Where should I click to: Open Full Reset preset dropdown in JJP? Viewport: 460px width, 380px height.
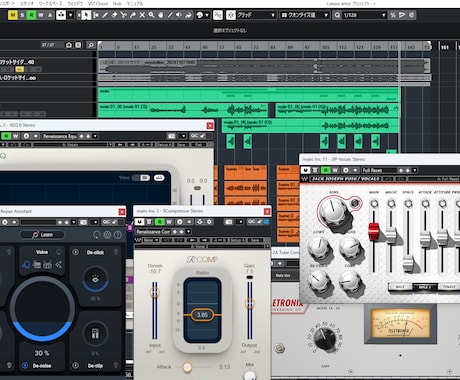415,170
